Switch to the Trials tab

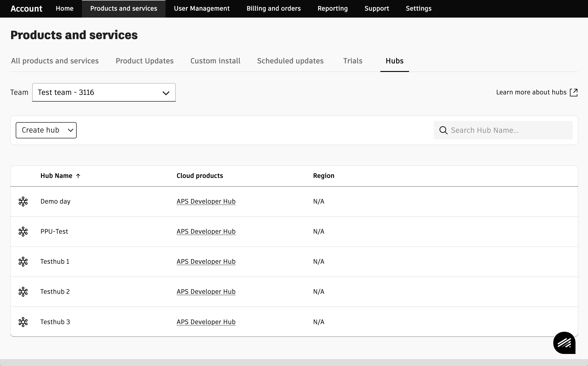click(353, 61)
